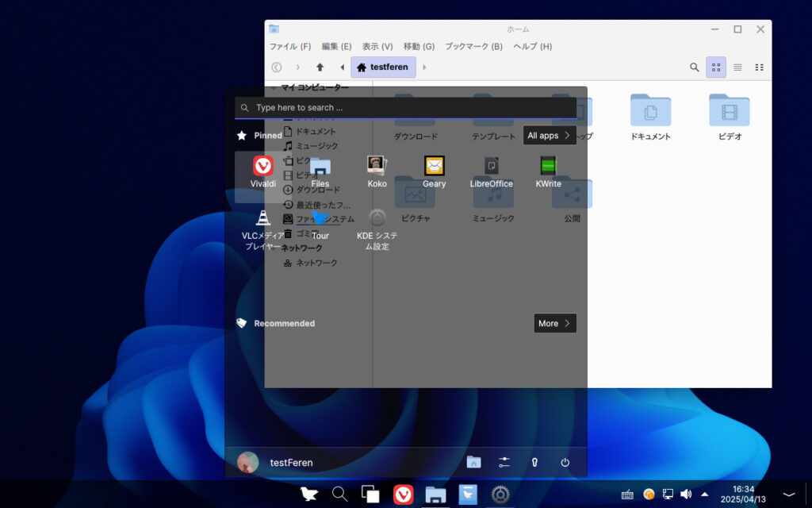Open the testFeren user profile
812x508 pixels.
point(275,463)
